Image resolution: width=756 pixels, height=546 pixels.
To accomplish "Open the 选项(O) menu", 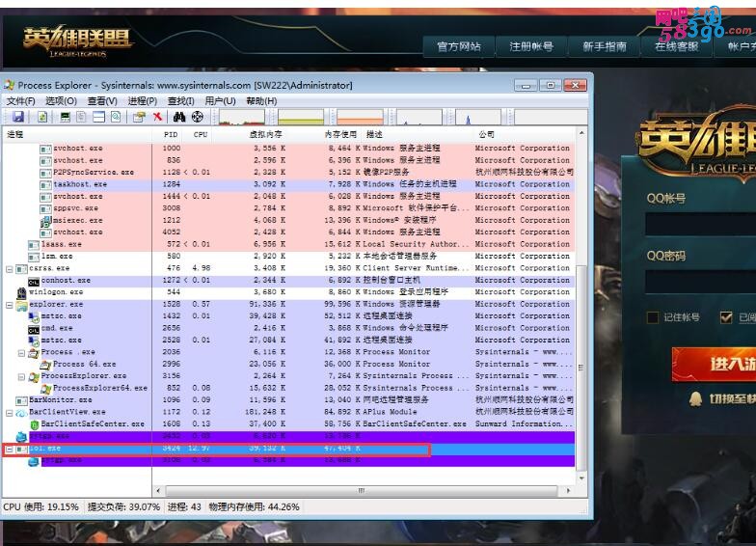I will [62, 100].
